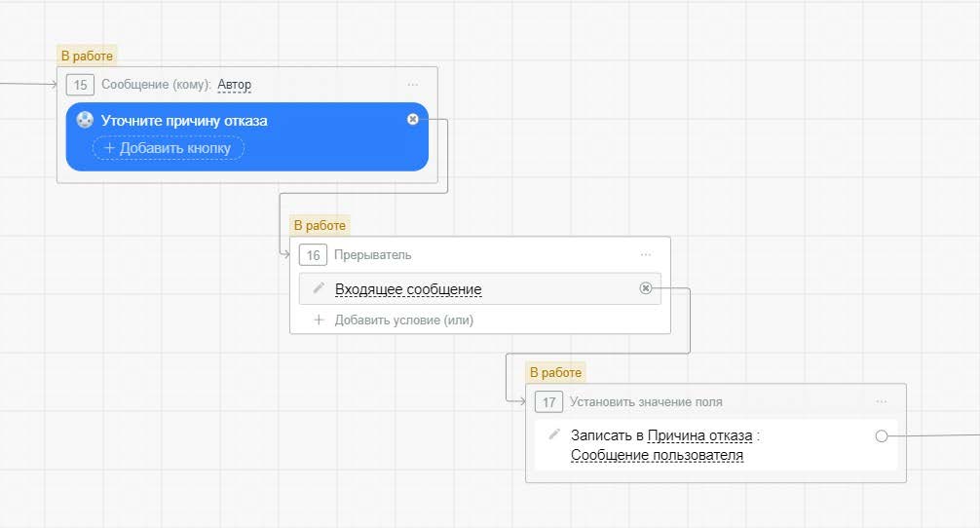Click the plus icon next to Добавить условие (или)
Image resolution: width=980 pixels, height=528 pixels.
click(318, 320)
